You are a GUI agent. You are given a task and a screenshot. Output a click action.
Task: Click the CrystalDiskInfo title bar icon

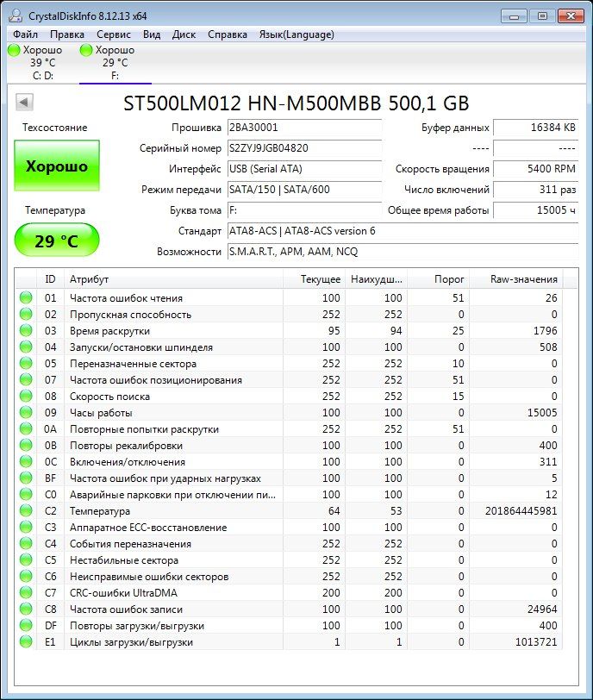coord(16,16)
